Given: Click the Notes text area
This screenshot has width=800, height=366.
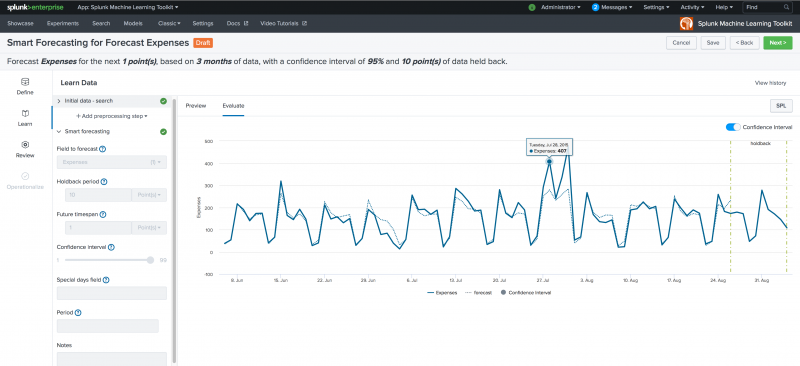Looking at the screenshot, I should (x=112, y=359).
